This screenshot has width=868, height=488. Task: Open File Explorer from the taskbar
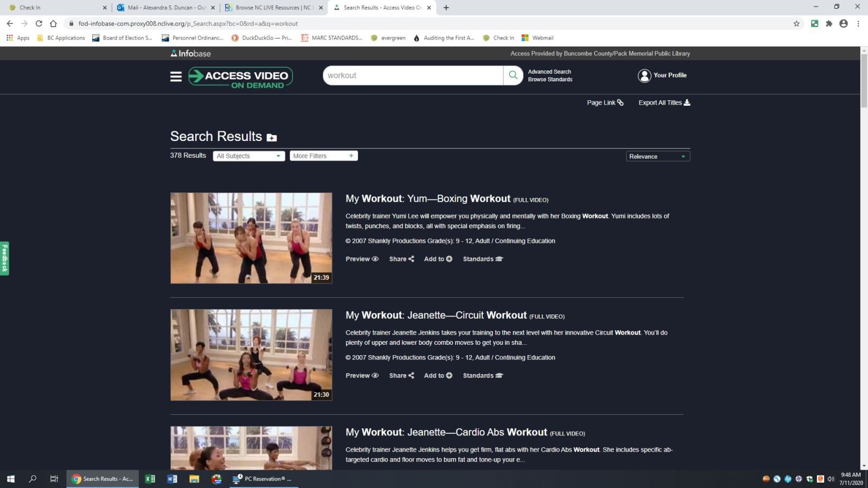[194, 479]
